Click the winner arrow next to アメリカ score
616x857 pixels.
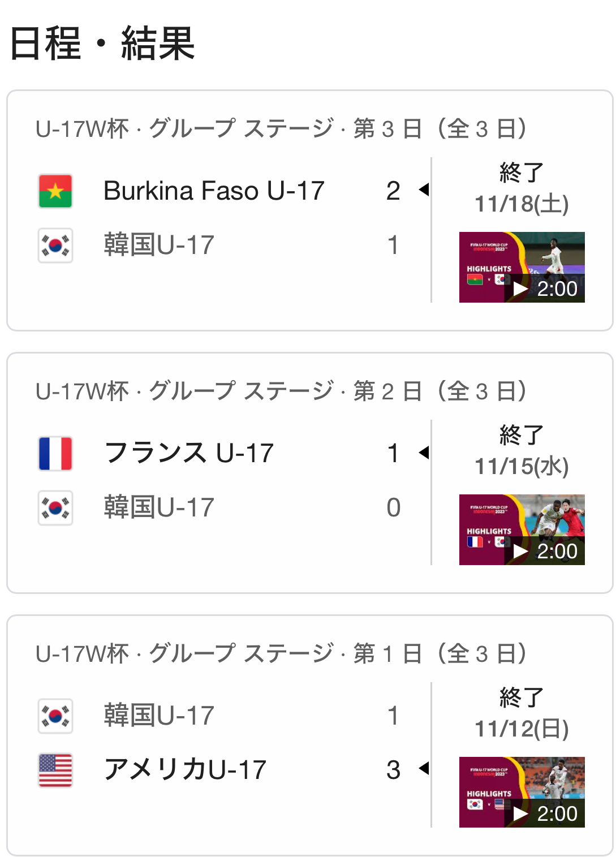424,769
